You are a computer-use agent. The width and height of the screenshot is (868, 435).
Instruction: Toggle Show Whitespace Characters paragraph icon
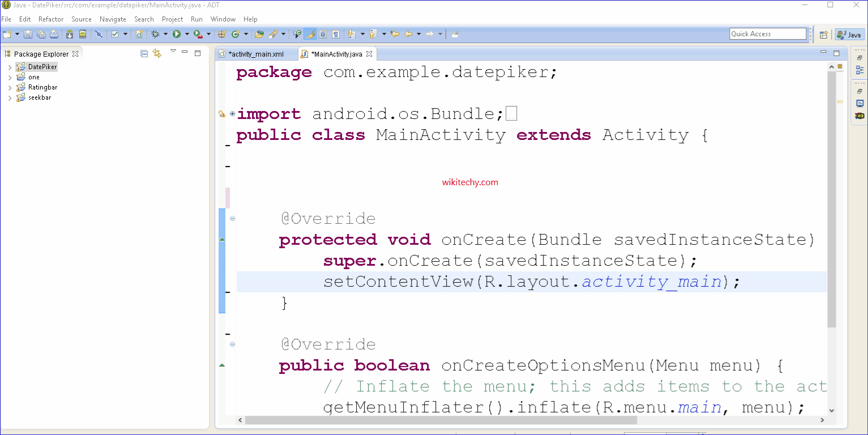tap(336, 34)
